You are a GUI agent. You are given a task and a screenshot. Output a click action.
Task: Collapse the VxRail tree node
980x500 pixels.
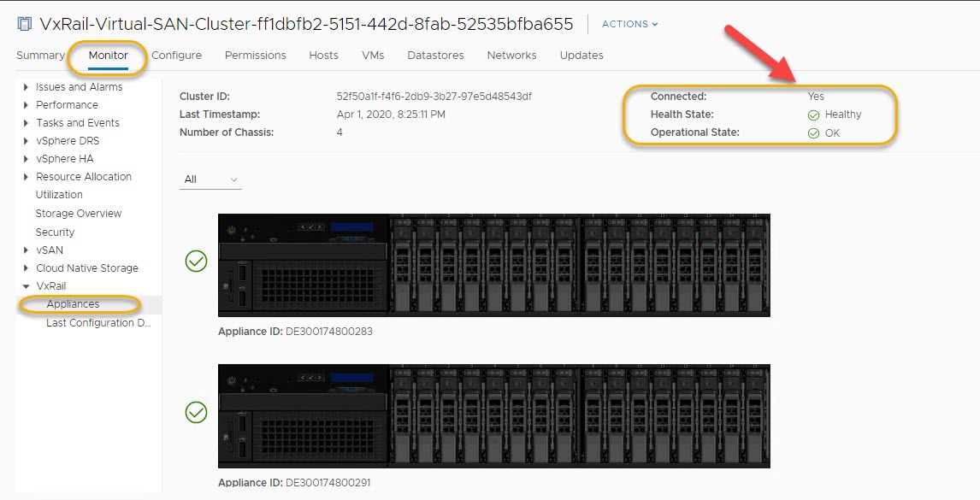(26, 286)
